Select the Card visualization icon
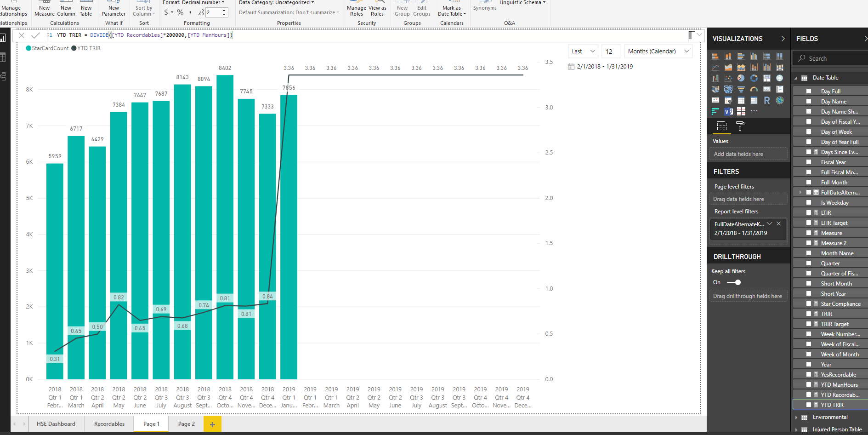868x435 pixels. 767,89
